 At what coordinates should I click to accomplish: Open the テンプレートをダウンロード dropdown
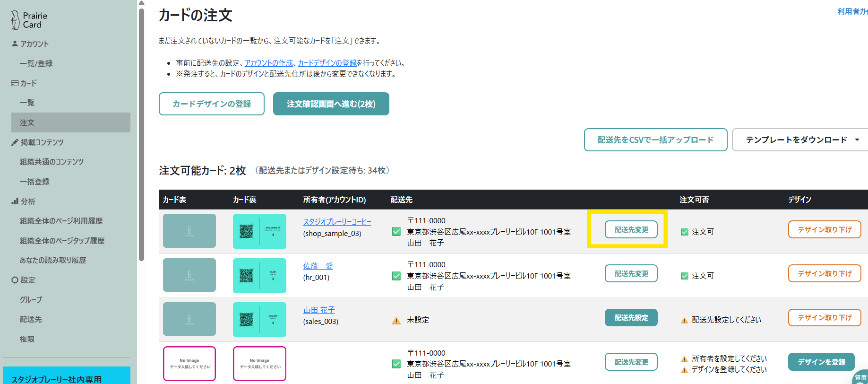[802, 140]
